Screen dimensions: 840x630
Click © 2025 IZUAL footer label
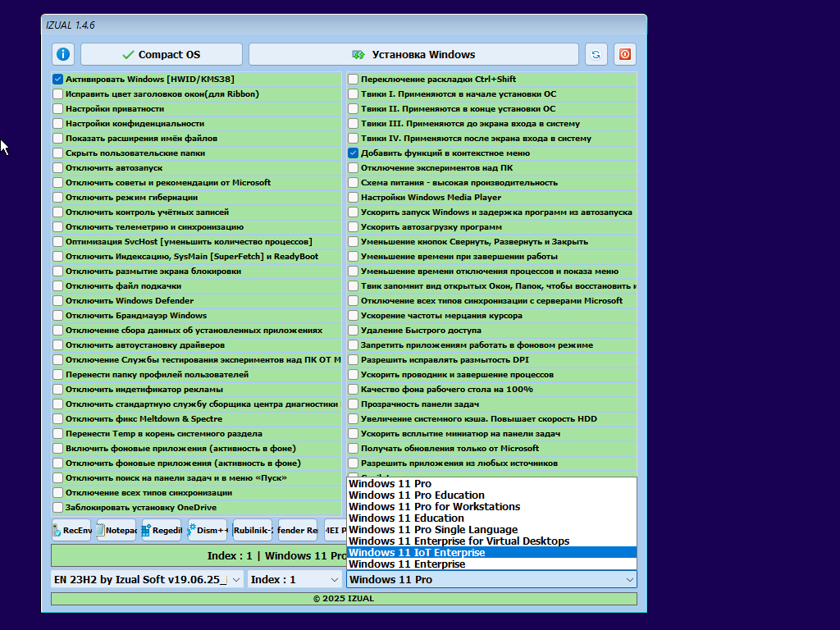344,598
